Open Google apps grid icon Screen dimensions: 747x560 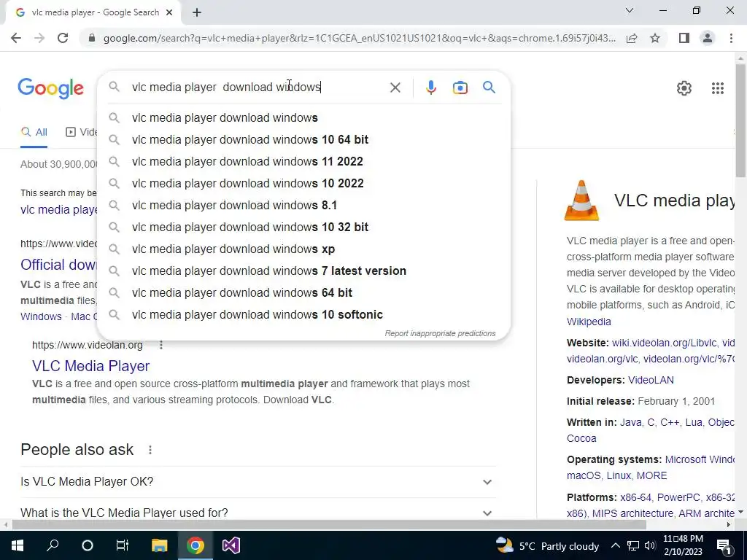(x=718, y=88)
